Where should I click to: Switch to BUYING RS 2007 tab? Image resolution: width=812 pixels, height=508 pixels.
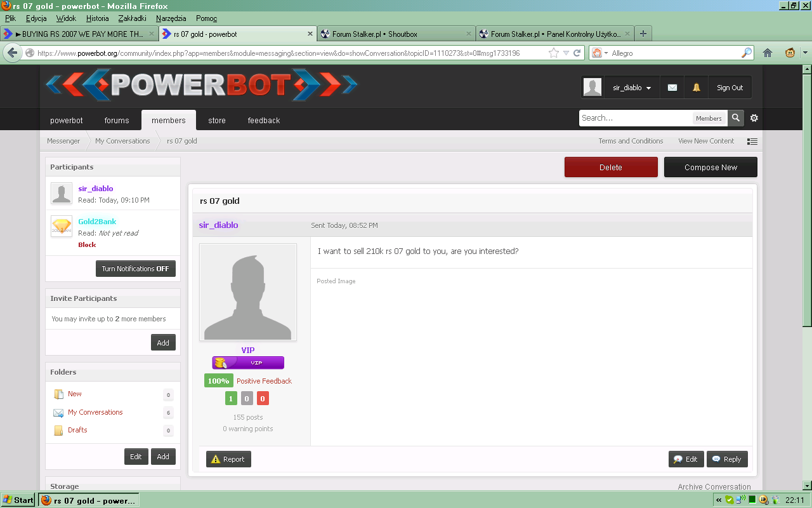[x=79, y=34]
